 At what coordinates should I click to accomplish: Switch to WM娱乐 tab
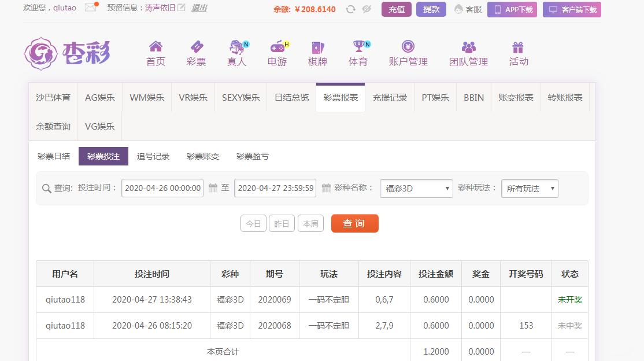pos(147,97)
